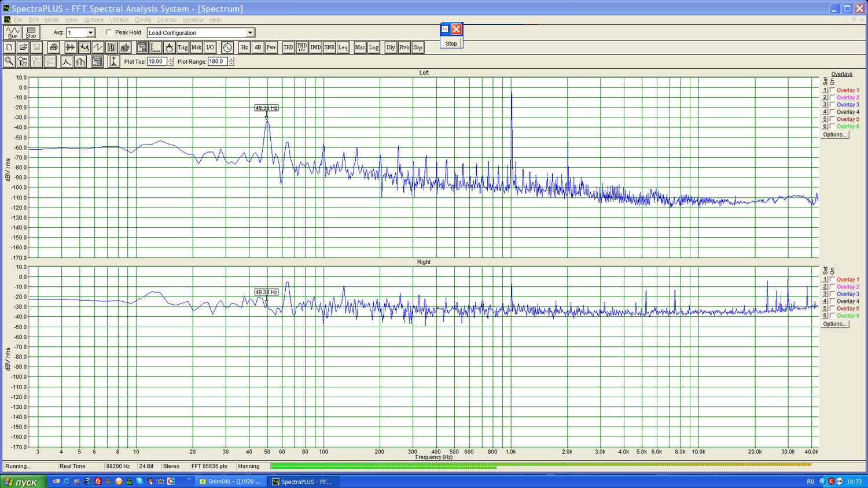
Task: Open the Avg dropdown list
Action: (x=90, y=33)
